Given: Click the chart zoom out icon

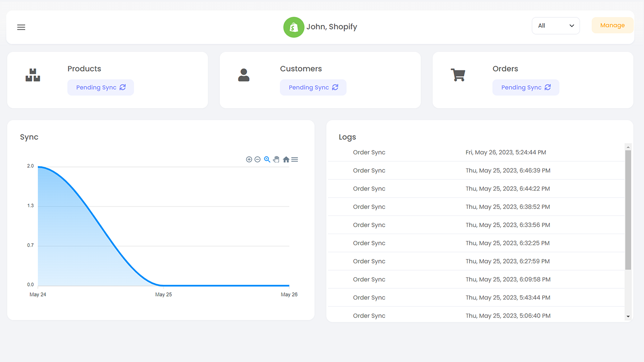Looking at the screenshot, I should [258, 160].
